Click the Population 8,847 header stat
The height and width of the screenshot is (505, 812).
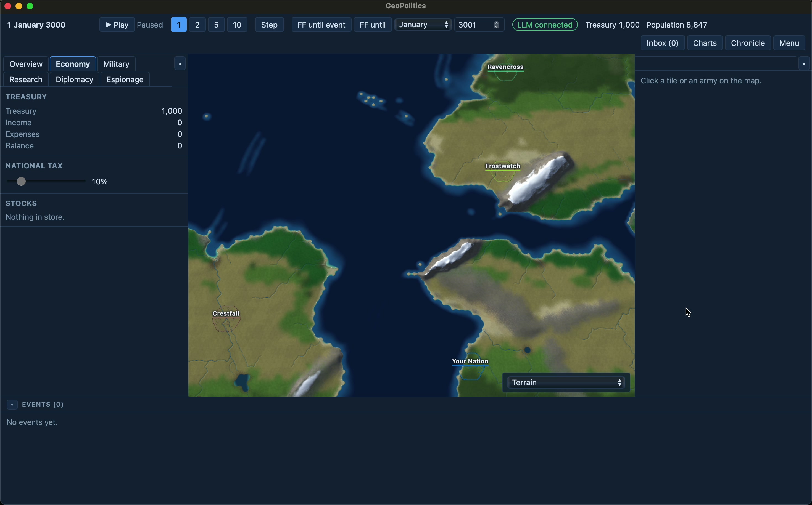click(x=677, y=25)
